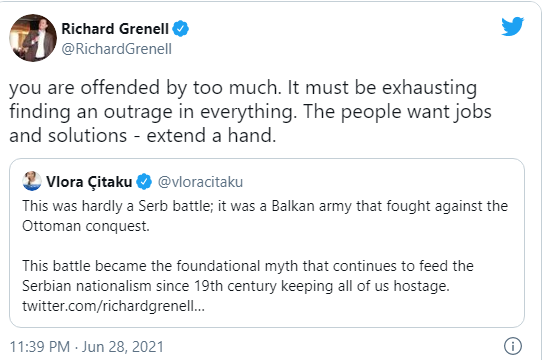Open the @RichardGrenell handle
The width and height of the screenshot is (542, 360).
click(x=116, y=49)
